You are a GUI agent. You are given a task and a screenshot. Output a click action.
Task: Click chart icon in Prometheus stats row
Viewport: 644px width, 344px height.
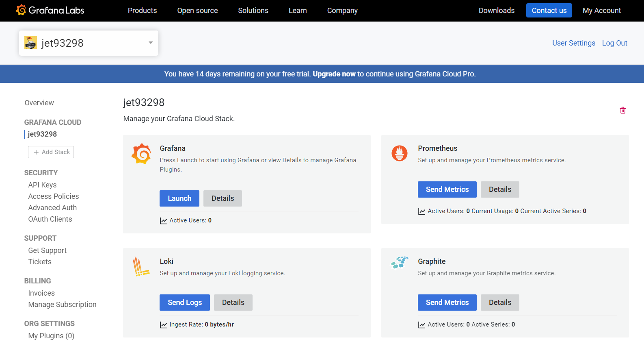click(421, 211)
